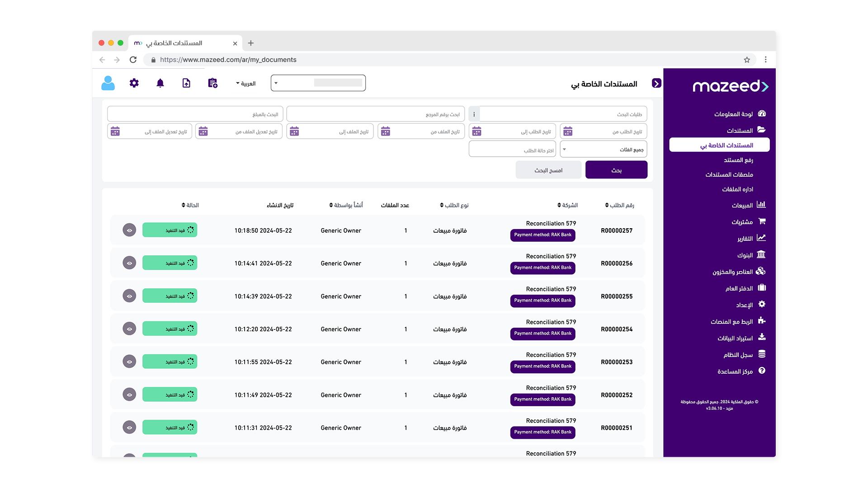Open the company selector dropdown in header
868x488 pixels.
tap(318, 83)
